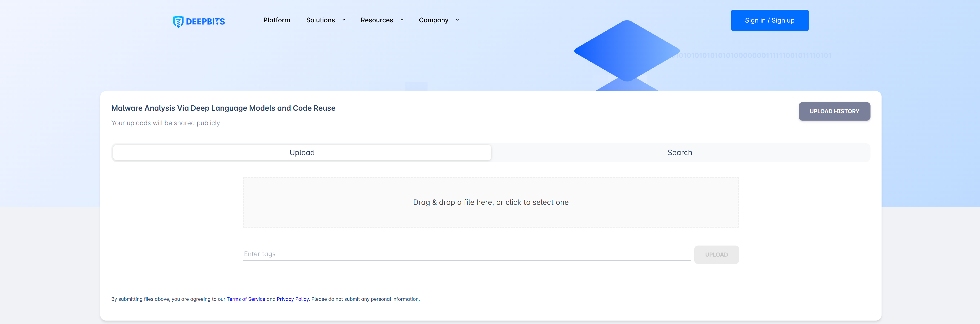Switch to the Search tab
Screen dimensions: 980x324
pyautogui.click(x=680, y=153)
